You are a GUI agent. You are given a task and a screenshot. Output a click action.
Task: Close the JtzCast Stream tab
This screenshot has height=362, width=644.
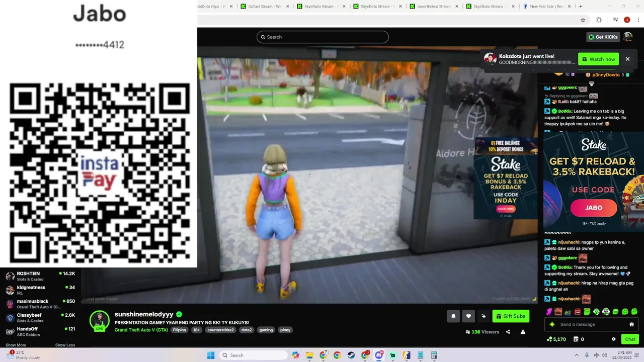[x=287, y=7]
